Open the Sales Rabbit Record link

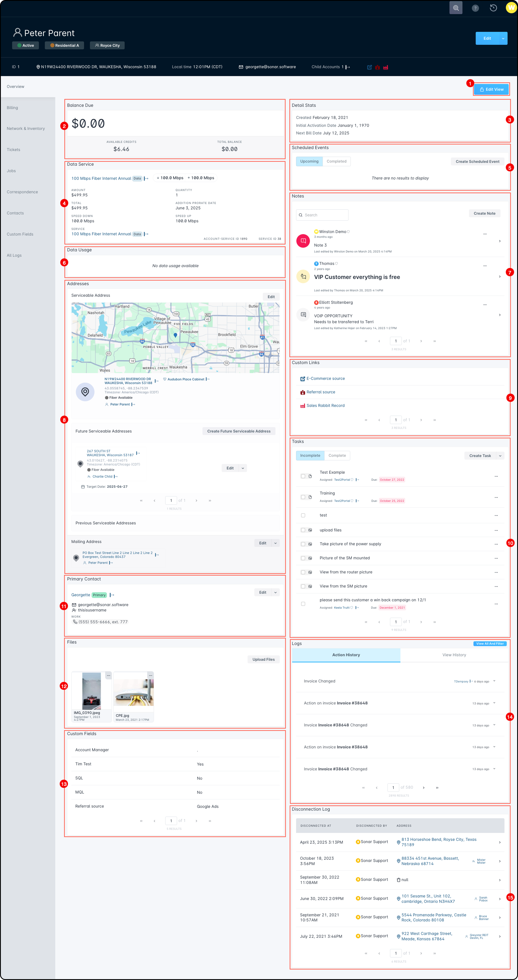pyautogui.click(x=325, y=405)
